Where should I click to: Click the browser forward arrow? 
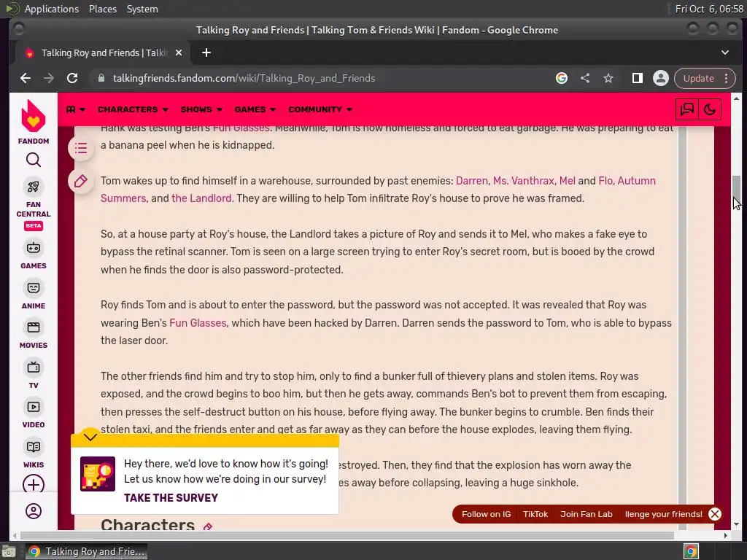[49, 78]
